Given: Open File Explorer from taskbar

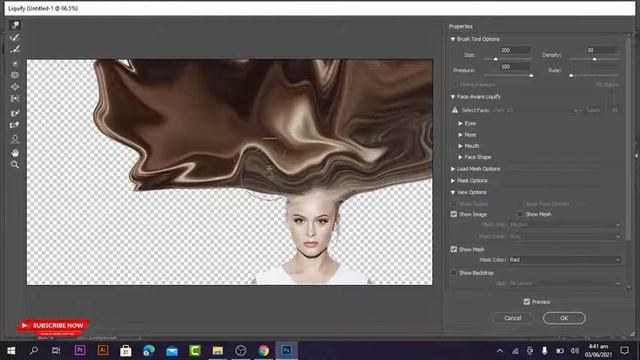Looking at the screenshot, I should [x=218, y=351].
